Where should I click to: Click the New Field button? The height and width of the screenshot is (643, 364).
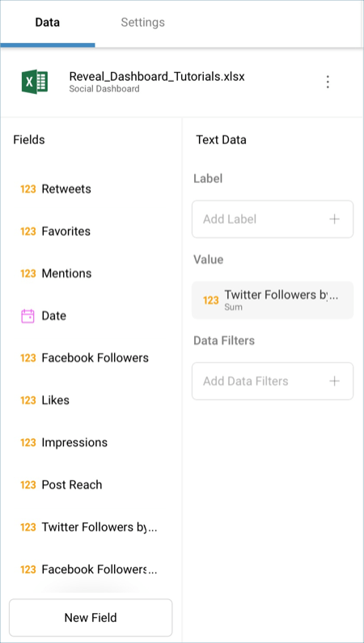coord(91,618)
